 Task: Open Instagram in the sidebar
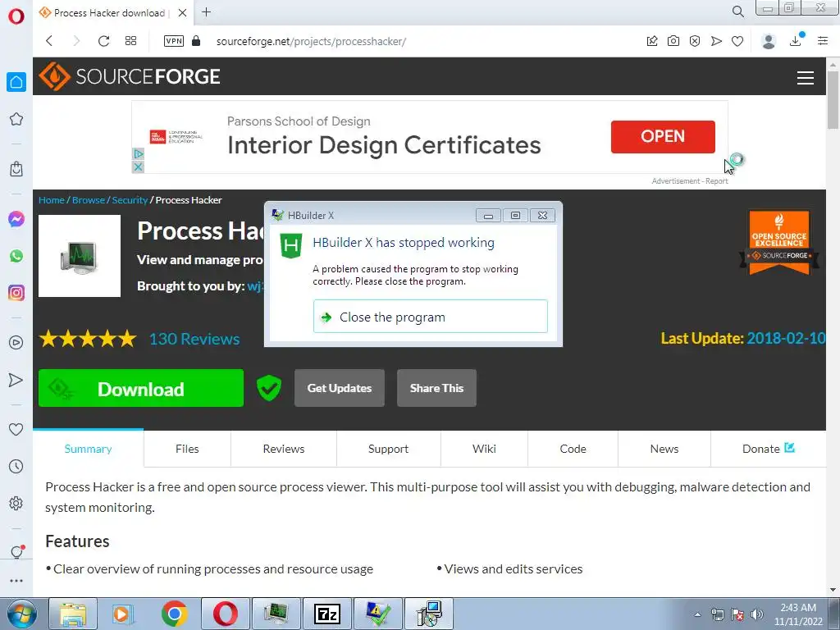point(16,293)
